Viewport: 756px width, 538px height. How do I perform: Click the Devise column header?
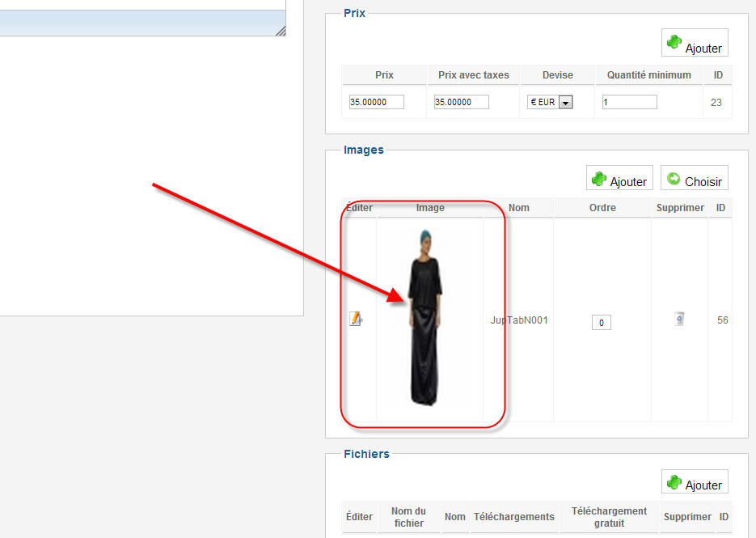pos(557,74)
